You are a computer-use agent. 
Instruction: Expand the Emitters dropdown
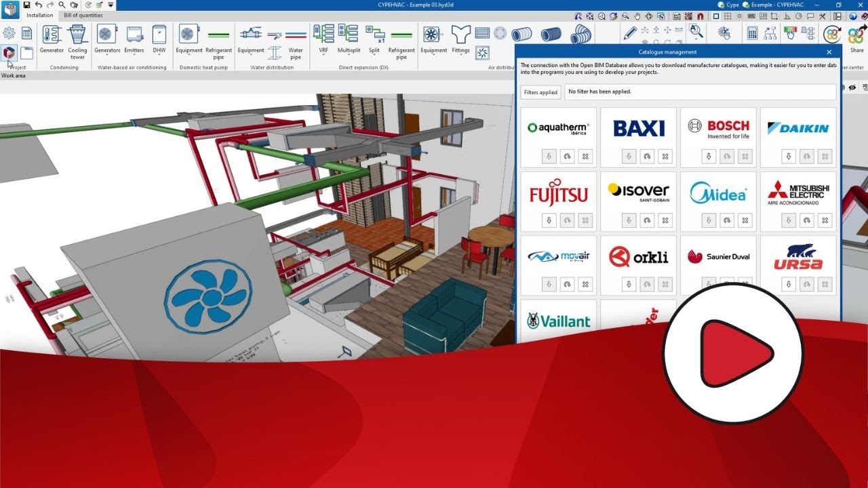134,56
